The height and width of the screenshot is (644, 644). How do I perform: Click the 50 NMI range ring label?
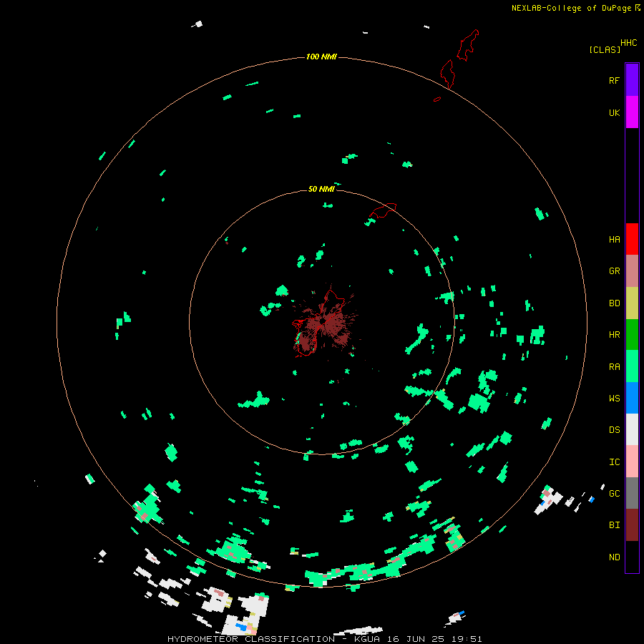tap(321, 189)
